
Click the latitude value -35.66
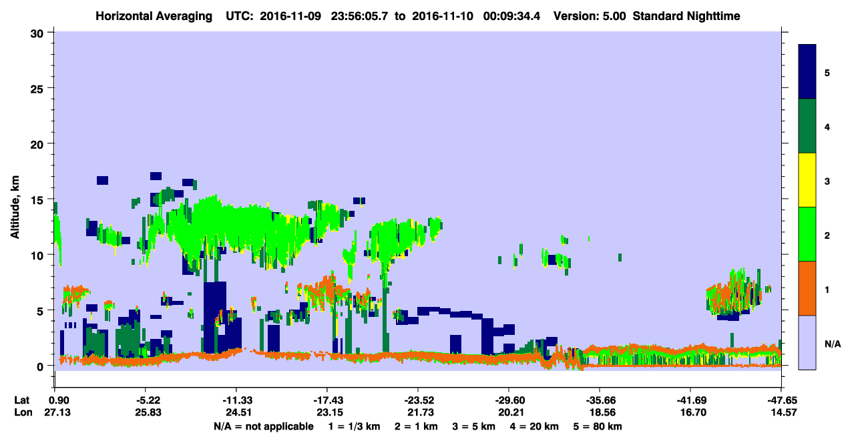point(600,400)
